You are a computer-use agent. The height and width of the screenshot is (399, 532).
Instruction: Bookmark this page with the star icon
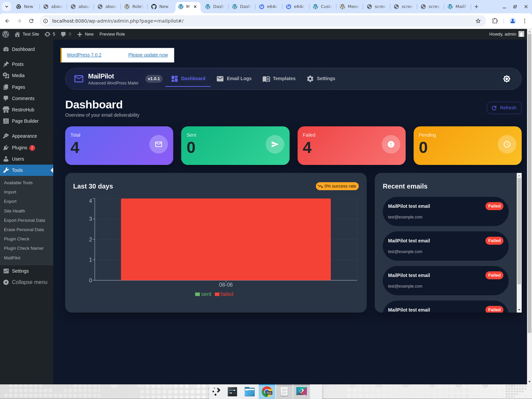[478, 21]
